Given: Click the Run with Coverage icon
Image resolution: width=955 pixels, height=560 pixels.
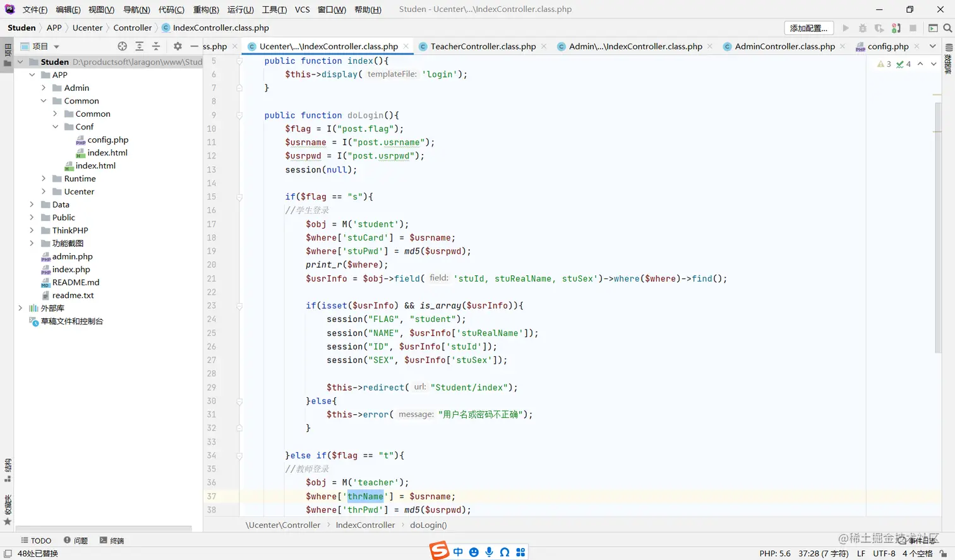Looking at the screenshot, I should (x=879, y=28).
